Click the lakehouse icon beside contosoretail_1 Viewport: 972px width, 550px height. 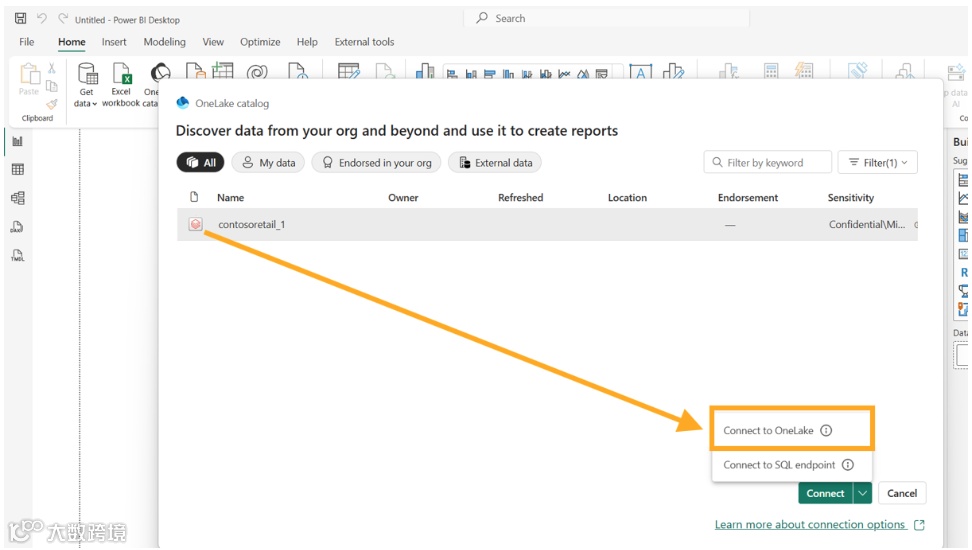pyautogui.click(x=195, y=224)
